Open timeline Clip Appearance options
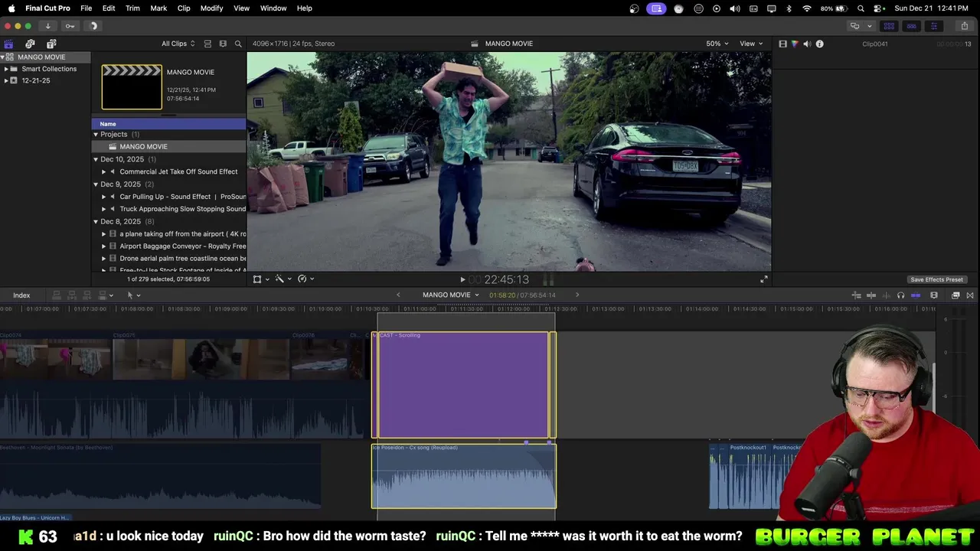The width and height of the screenshot is (980, 551). click(933, 295)
